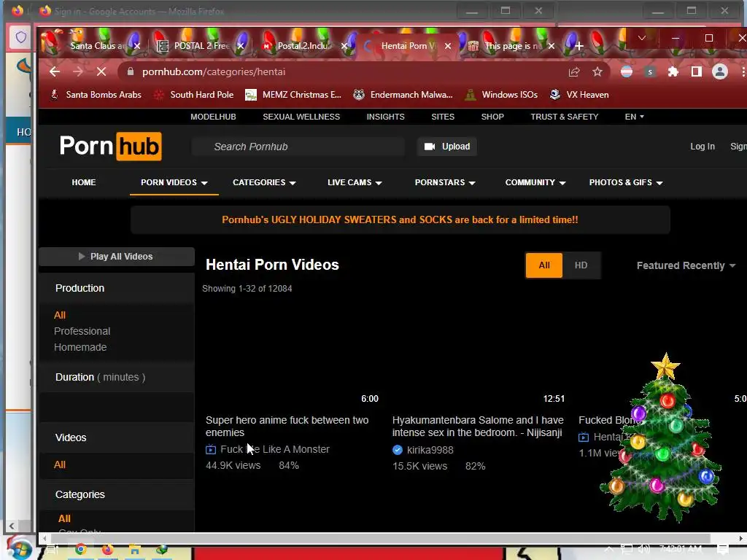This screenshot has height=560, width=747.
Task: Click TRUST & SAFETY in top bar
Action: pos(564,117)
